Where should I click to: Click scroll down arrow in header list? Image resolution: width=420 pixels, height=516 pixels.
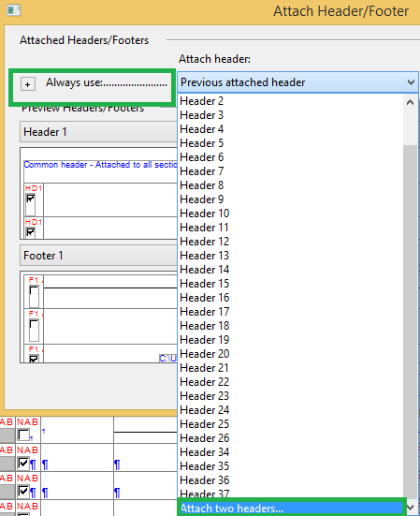click(x=410, y=508)
